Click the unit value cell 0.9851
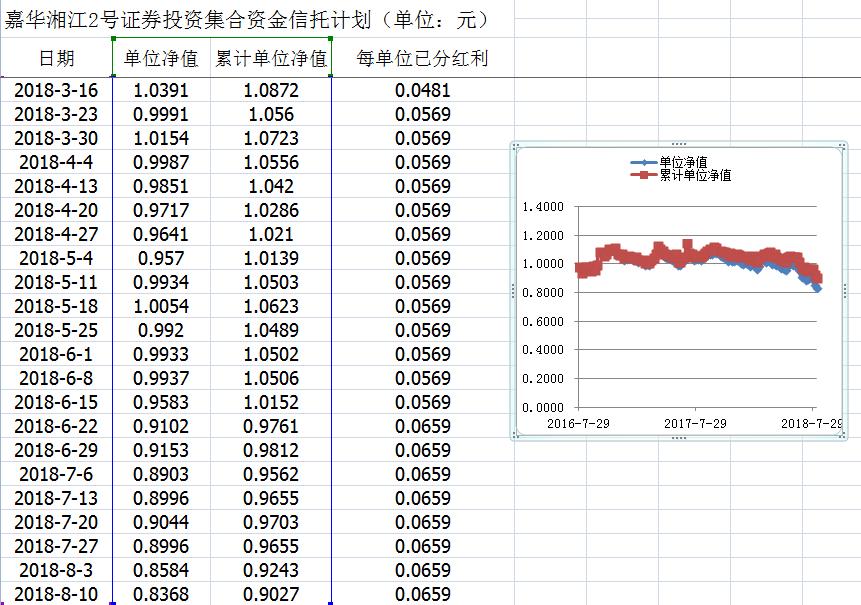The image size is (861, 605). [x=161, y=186]
